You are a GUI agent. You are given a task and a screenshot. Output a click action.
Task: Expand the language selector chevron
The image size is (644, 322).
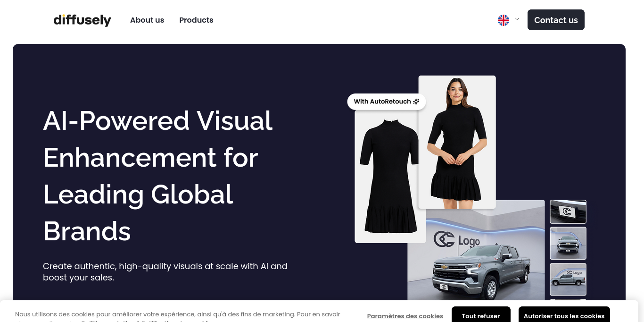[517, 19]
